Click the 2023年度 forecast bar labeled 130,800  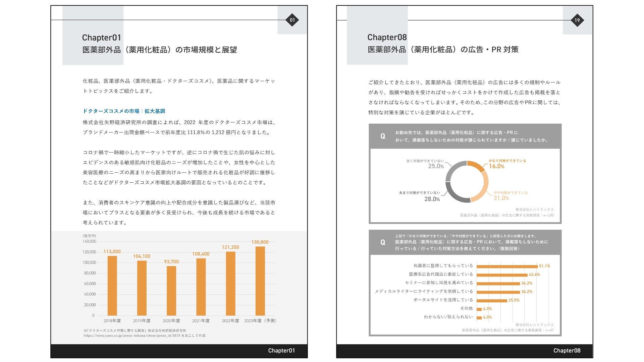[x=260, y=281]
